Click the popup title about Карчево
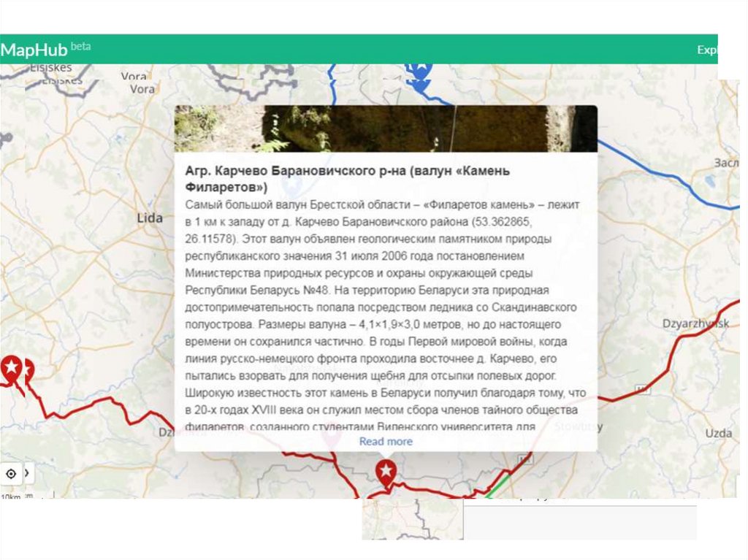Screen dimensions: 748x560 [x=347, y=177]
